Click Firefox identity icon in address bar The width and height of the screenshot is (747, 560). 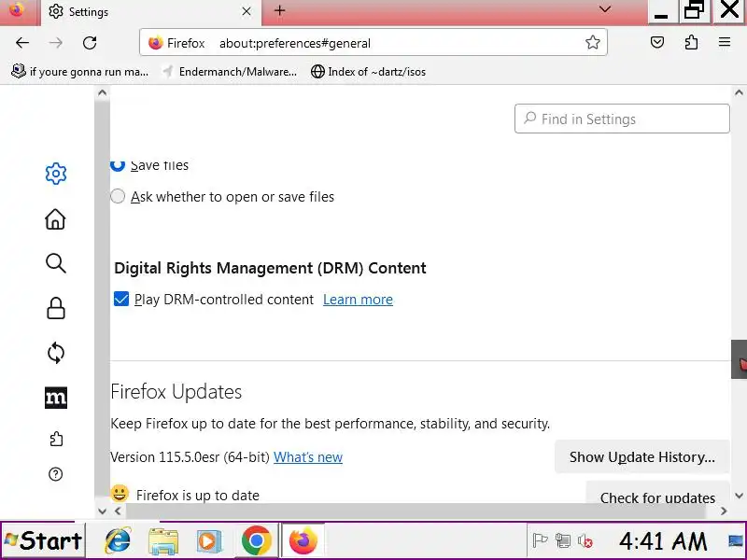155,43
